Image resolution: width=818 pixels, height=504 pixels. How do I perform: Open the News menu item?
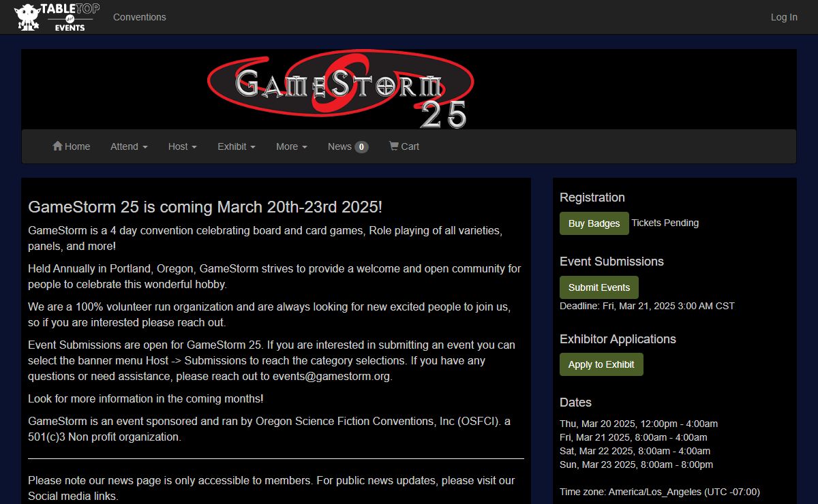click(x=348, y=146)
